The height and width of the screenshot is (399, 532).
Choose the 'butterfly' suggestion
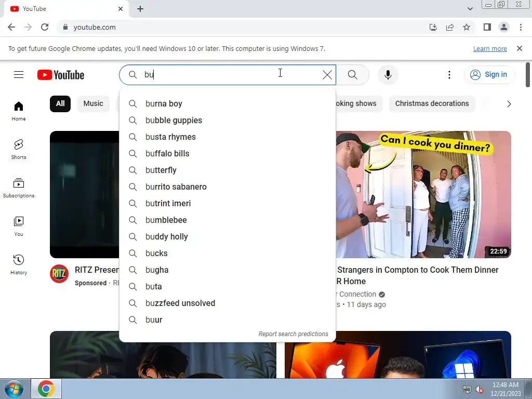point(228,170)
